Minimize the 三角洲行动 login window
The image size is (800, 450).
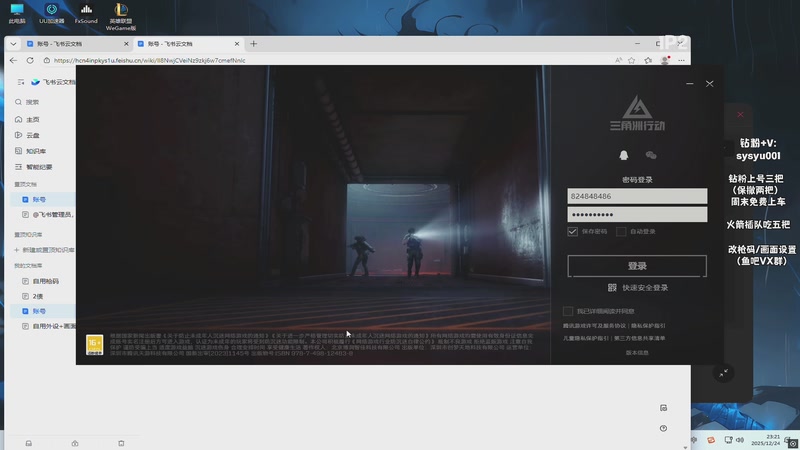click(690, 84)
